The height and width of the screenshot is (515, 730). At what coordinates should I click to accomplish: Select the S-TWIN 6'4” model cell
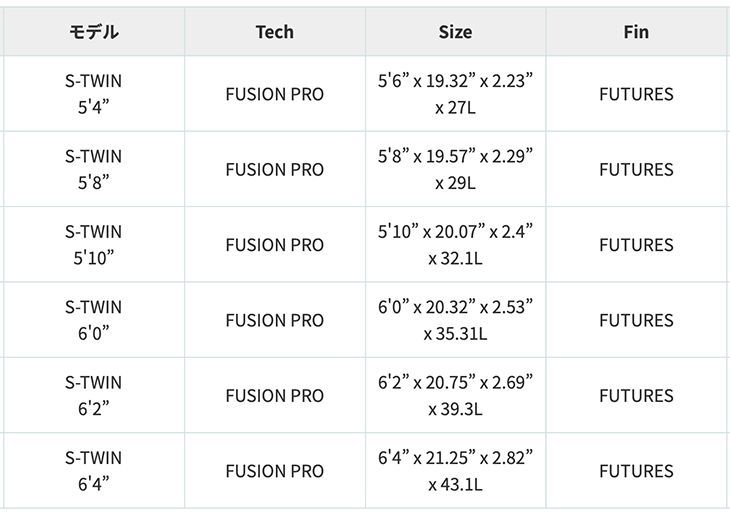(94, 471)
